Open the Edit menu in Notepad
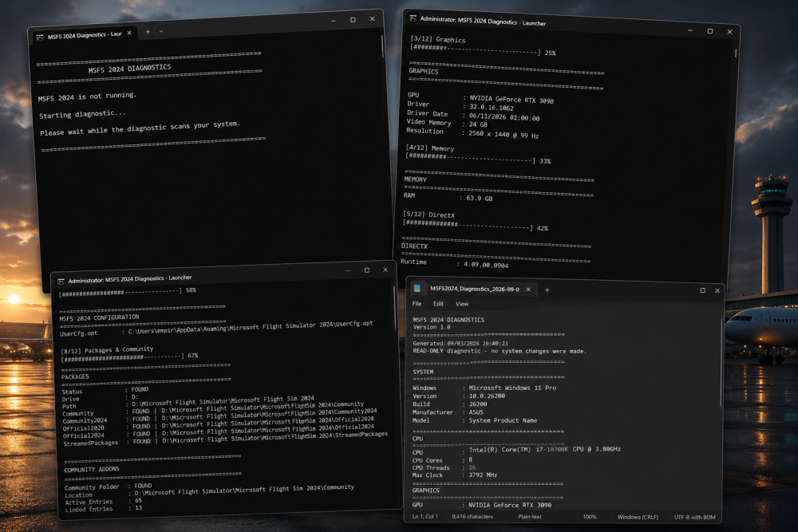This screenshot has width=798, height=532. coord(438,304)
